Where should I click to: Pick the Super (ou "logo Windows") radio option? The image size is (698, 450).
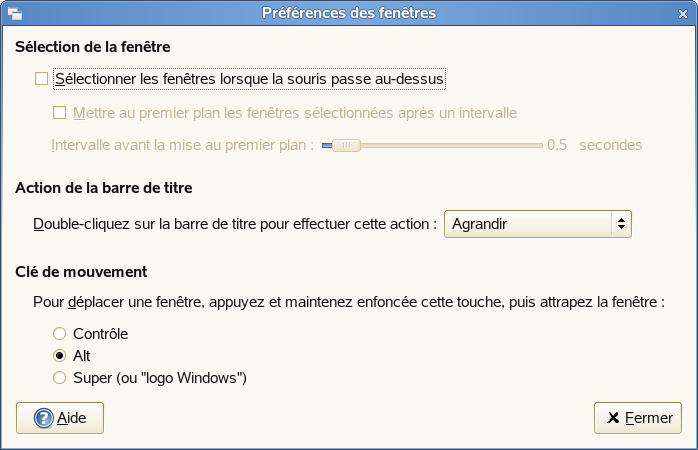click(x=60, y=378)
